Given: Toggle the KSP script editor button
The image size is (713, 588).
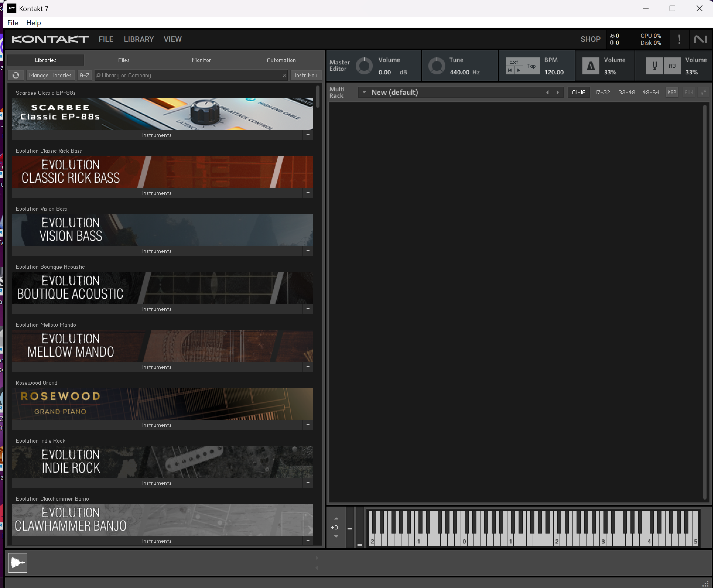Looking at the screenshot, I should tap(672, 92).
